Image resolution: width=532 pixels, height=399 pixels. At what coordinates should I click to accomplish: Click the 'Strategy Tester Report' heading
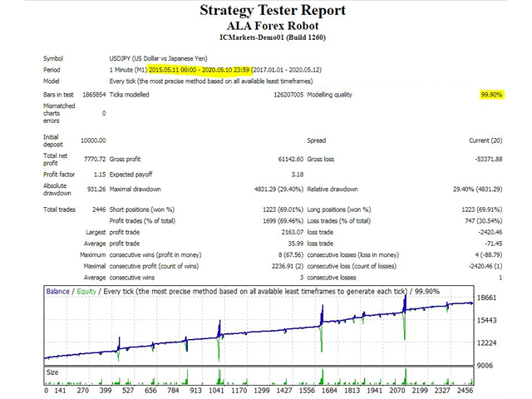(273, 11)
